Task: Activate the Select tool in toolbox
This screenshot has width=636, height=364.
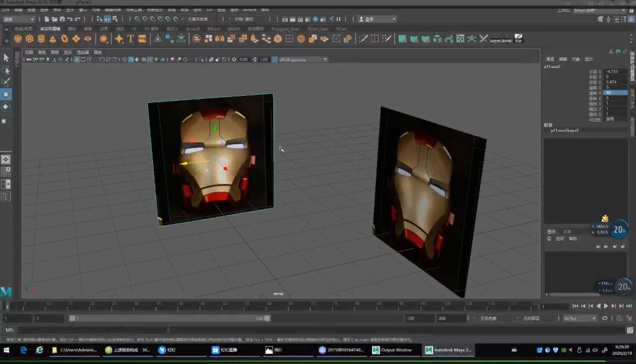Action: (6, 58)
